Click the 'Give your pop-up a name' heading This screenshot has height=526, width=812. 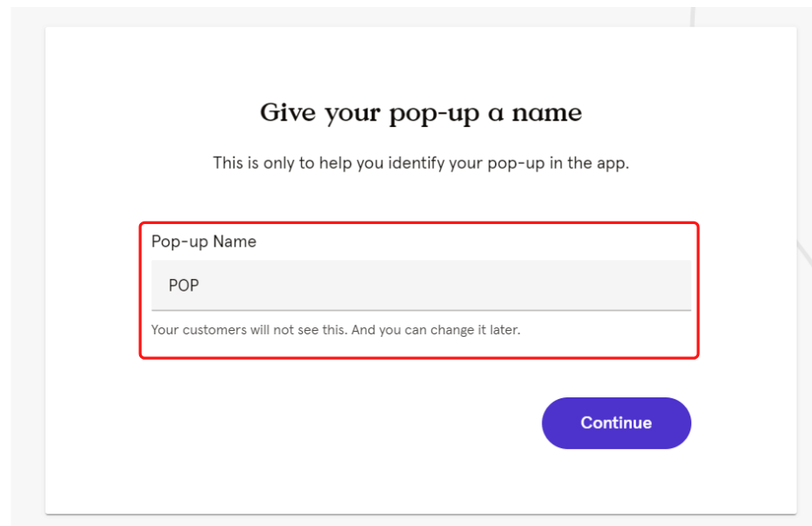tap(421, 113)
